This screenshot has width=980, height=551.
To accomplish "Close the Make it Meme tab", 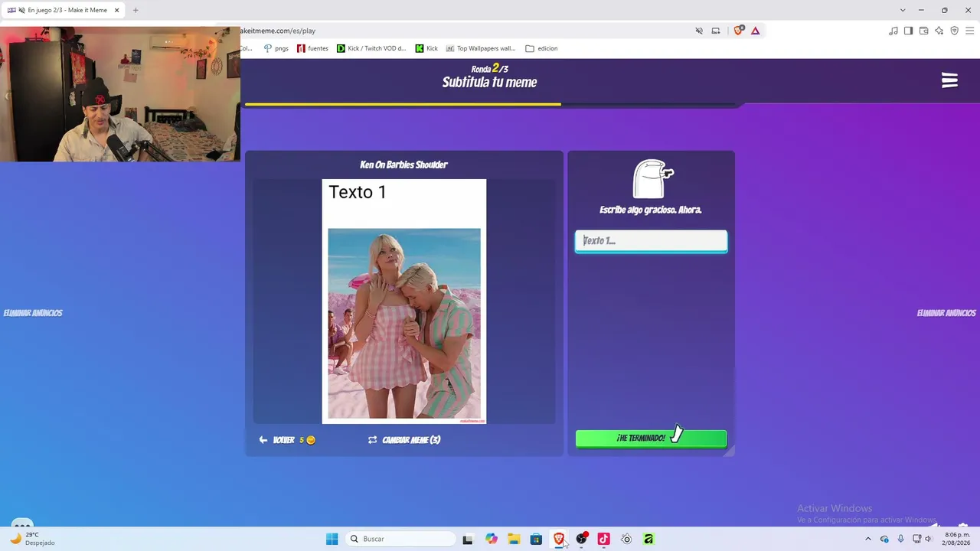I will pos(117,10).
